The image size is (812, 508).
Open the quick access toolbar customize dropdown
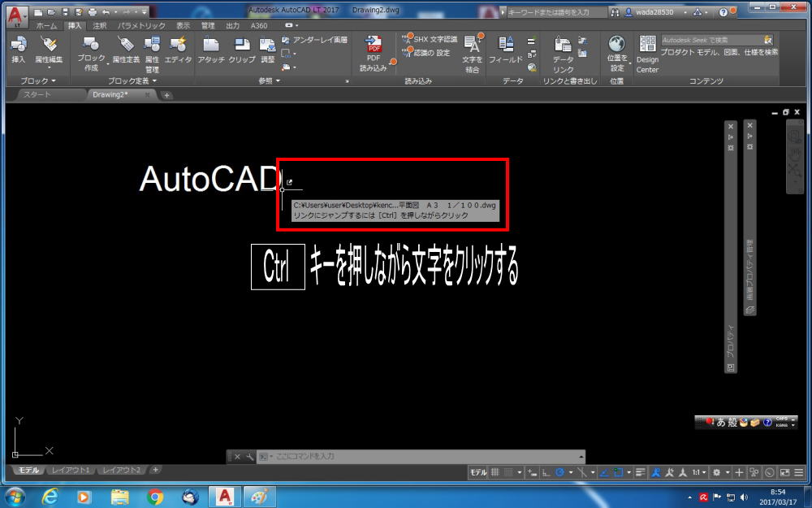144,12
